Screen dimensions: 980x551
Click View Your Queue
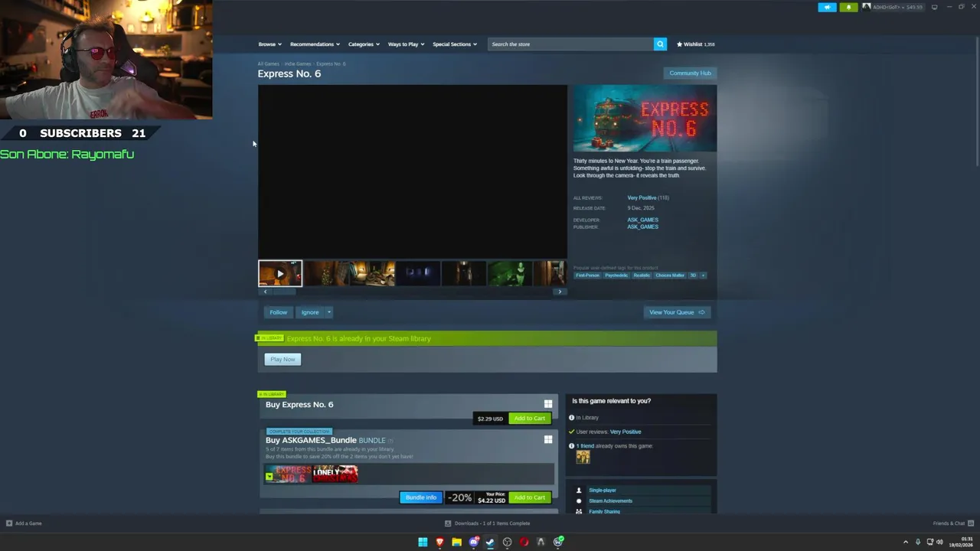(677, 312)
